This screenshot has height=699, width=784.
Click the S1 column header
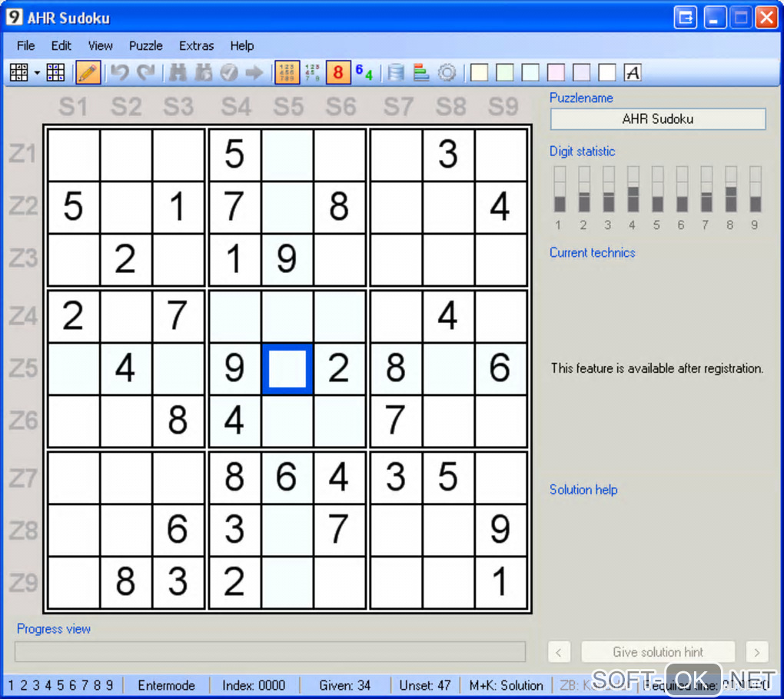coord(73,107)
